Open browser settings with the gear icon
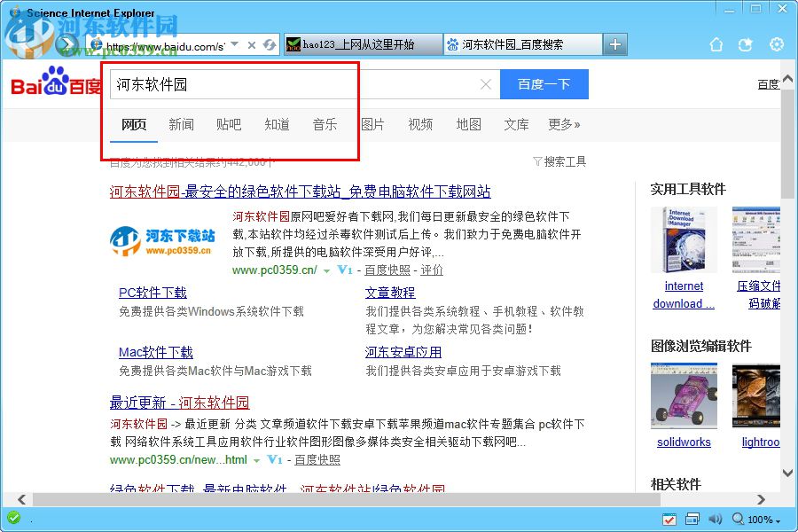798x532 pixels. tap(777, 43)
